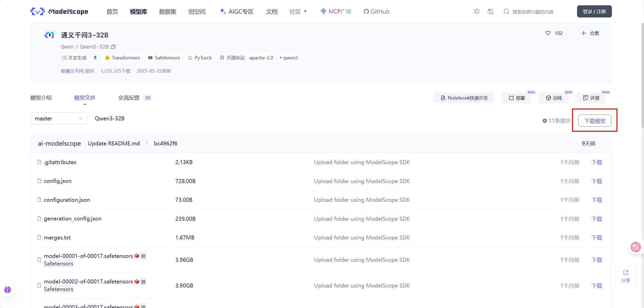
Task: Select the 模型文件 tab
Action: click(85, 98)
